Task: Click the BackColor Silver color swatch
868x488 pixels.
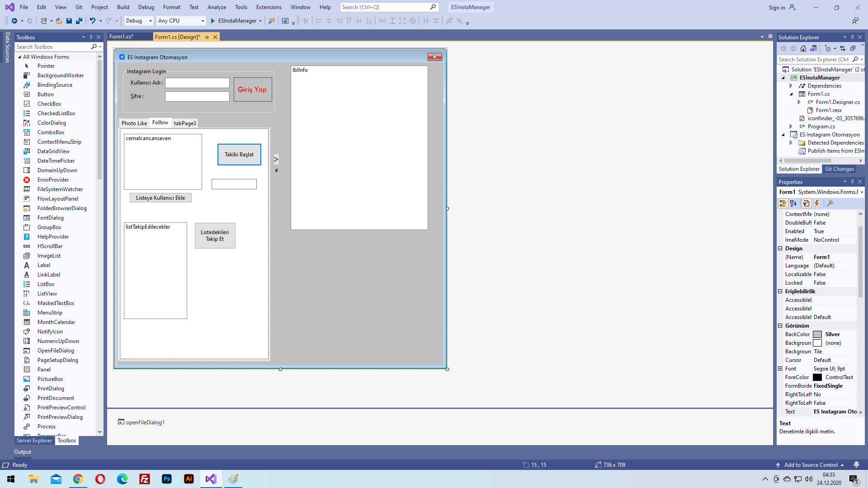Action: point(817,334)
